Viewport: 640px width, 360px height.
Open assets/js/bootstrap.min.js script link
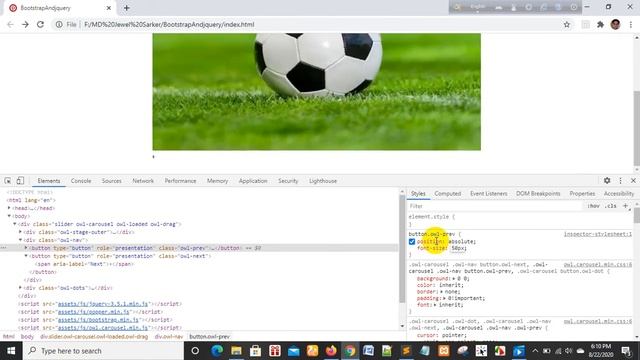point(99,320)
